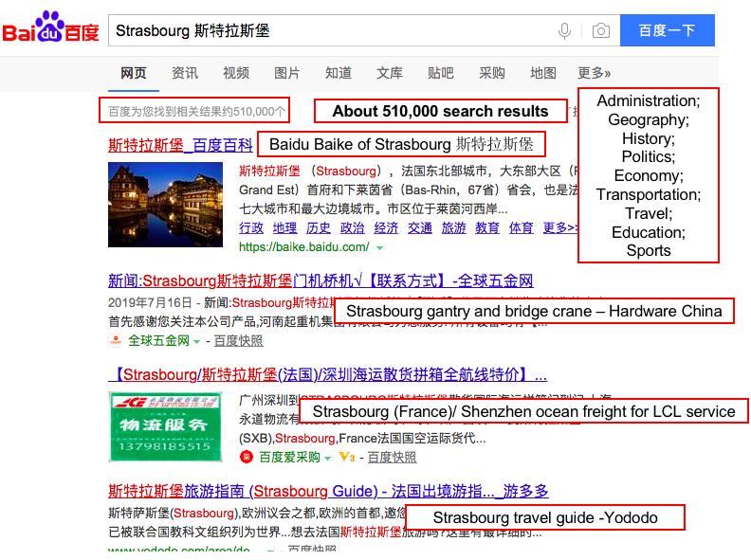Open the 知道 tab

(339, 73)
